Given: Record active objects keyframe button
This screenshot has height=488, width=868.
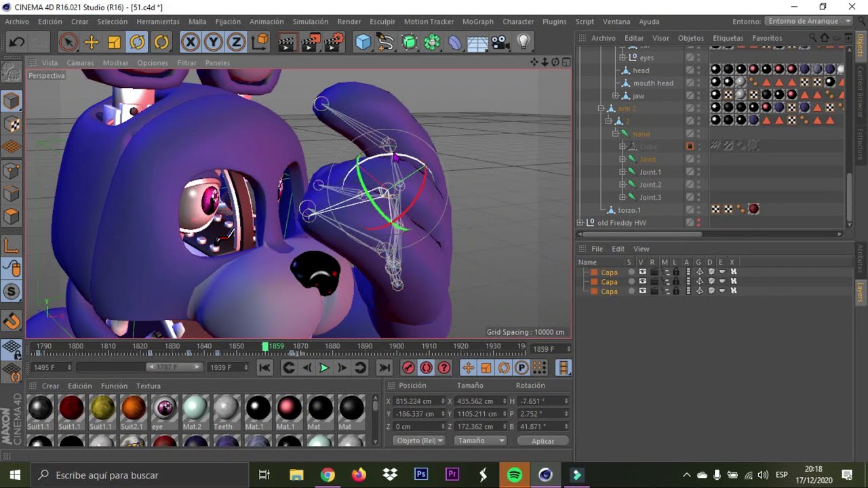Looking at the screenshot, I should click(408, 368).
